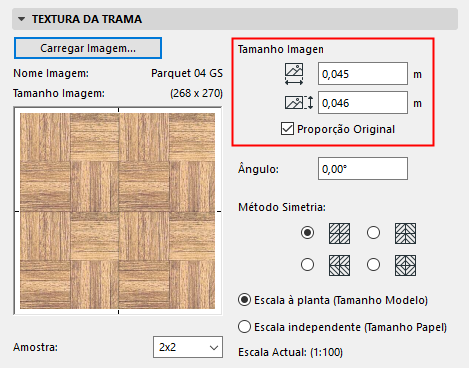Select Escala à planta (Tamanho Modelo)
This screenshot has width=469, height=368.
244,300
